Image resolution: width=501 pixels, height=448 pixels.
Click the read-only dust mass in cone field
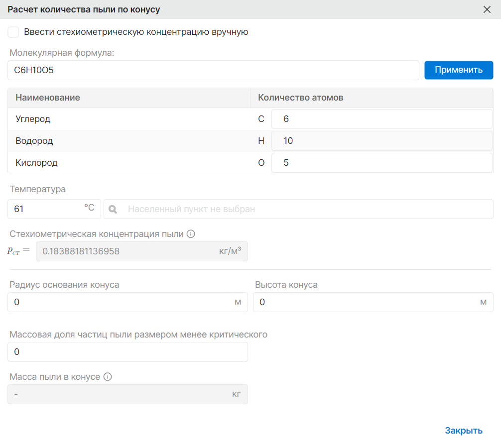pos(128,394)
